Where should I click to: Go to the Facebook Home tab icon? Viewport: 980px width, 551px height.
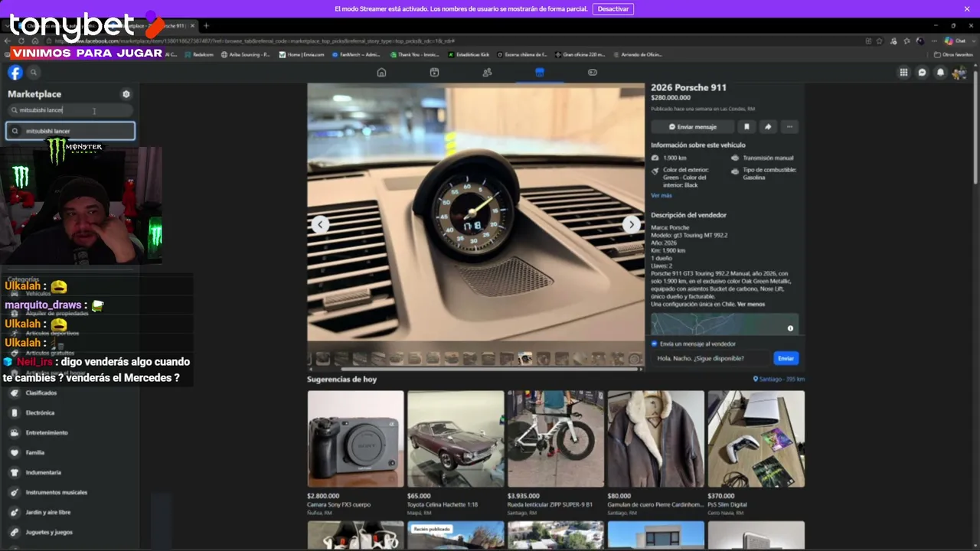click(381, 73)
